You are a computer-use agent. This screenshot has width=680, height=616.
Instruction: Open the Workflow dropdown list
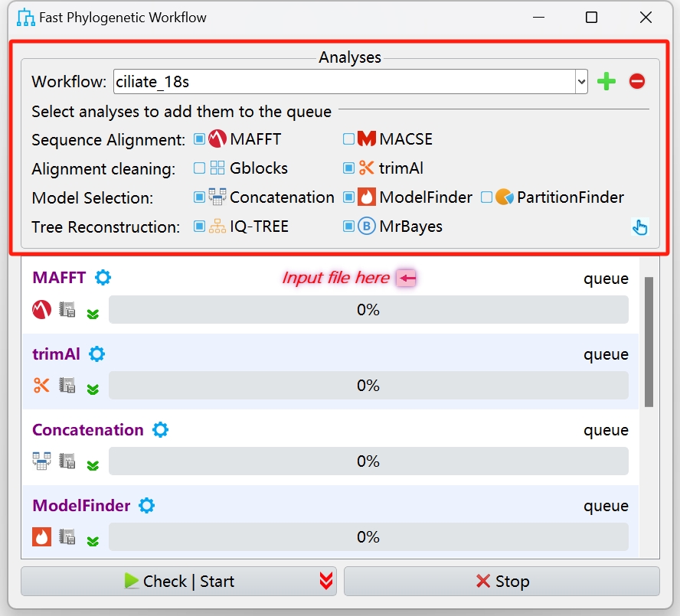pos(581,81)
